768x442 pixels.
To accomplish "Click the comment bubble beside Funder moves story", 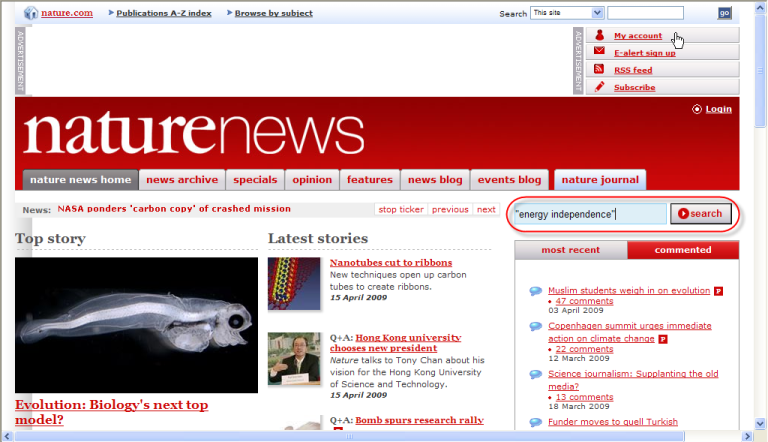I will point(535,422).
